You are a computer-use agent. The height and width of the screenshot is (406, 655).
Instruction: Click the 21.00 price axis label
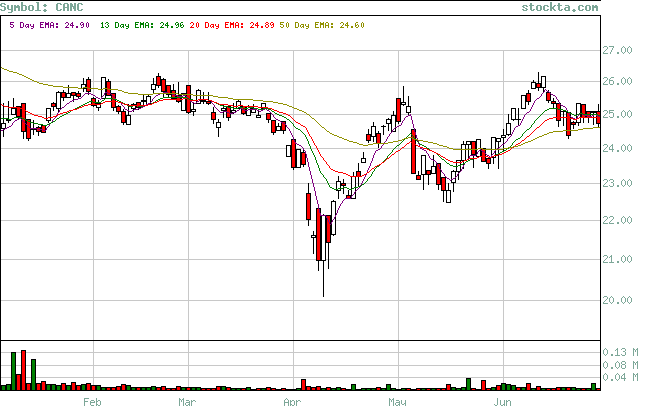click(617, 259)
